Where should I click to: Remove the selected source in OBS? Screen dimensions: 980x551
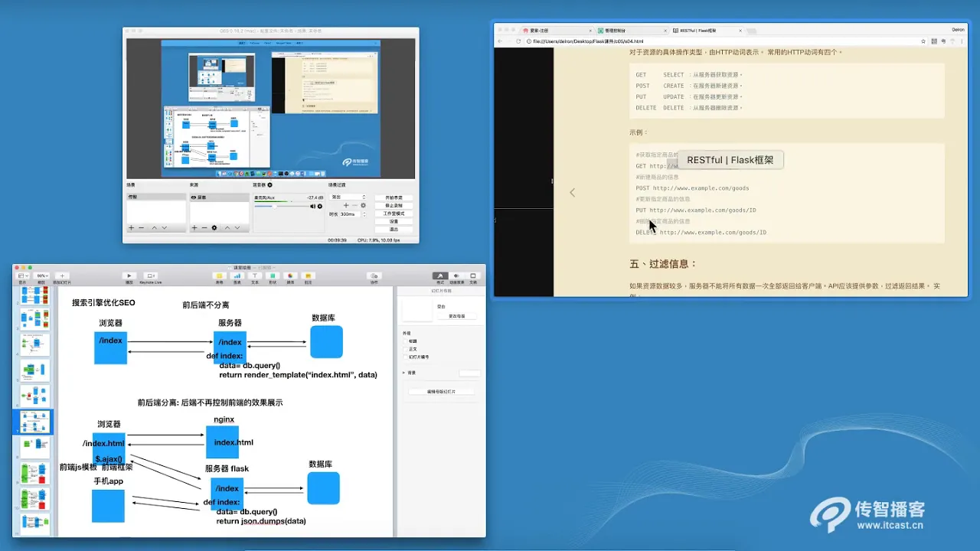click(204, 228)
